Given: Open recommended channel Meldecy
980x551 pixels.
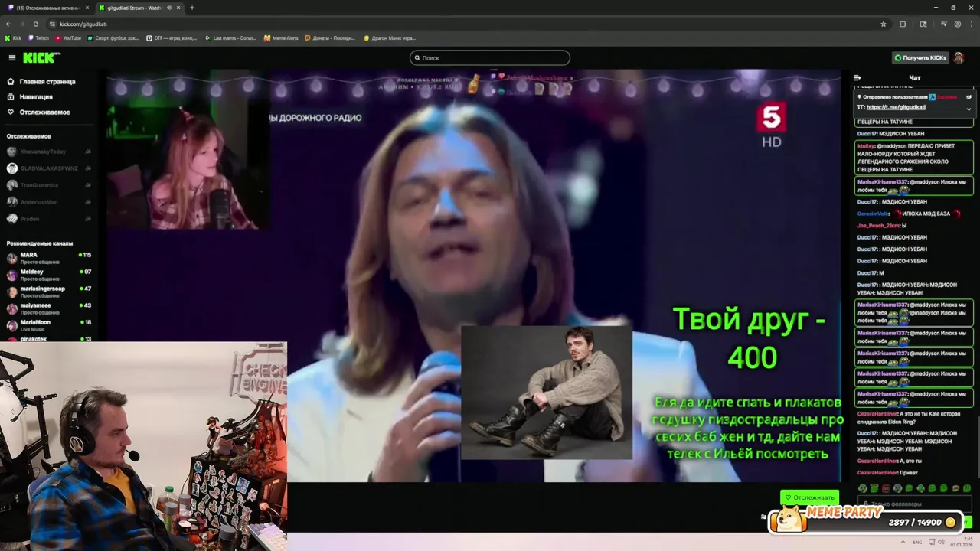Looking at the screenshot, I should point(49,275).
